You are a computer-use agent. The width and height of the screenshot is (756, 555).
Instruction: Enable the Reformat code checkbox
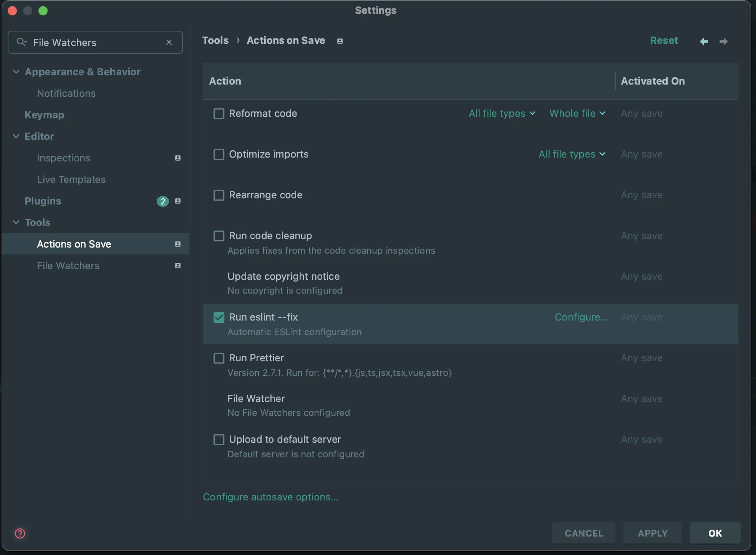(219, 114)
